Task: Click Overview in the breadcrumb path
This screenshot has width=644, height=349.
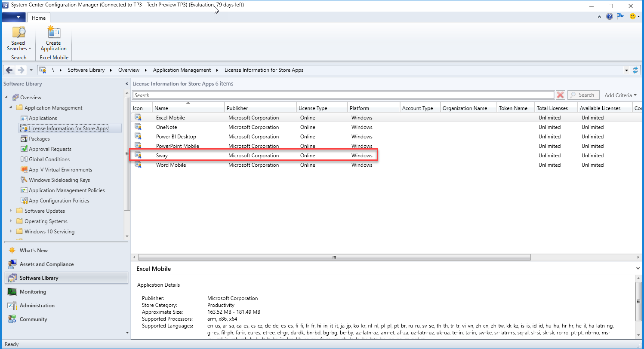Action: pos(129,70)
